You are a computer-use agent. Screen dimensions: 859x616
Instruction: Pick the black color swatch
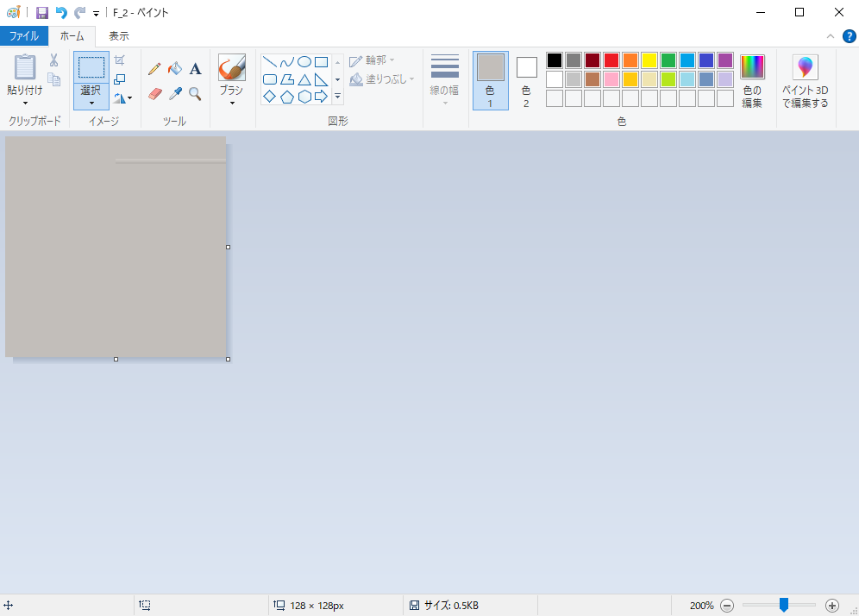(x=555, y=60)
